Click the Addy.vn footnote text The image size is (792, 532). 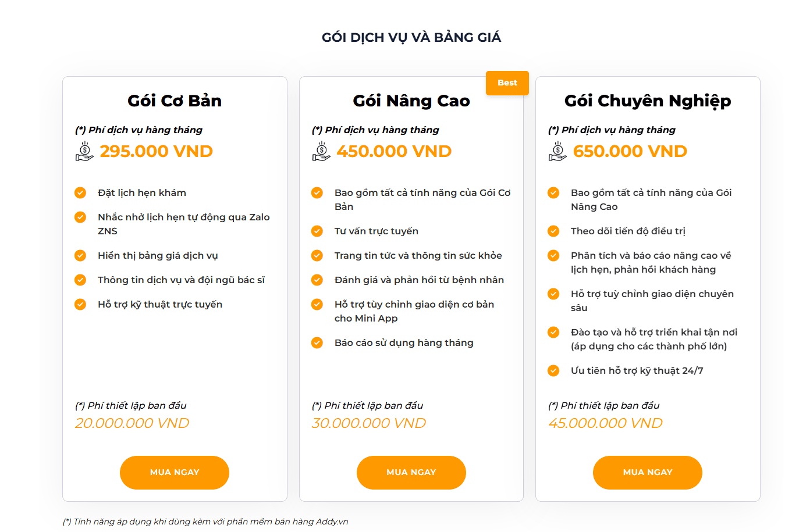point(205,522)
